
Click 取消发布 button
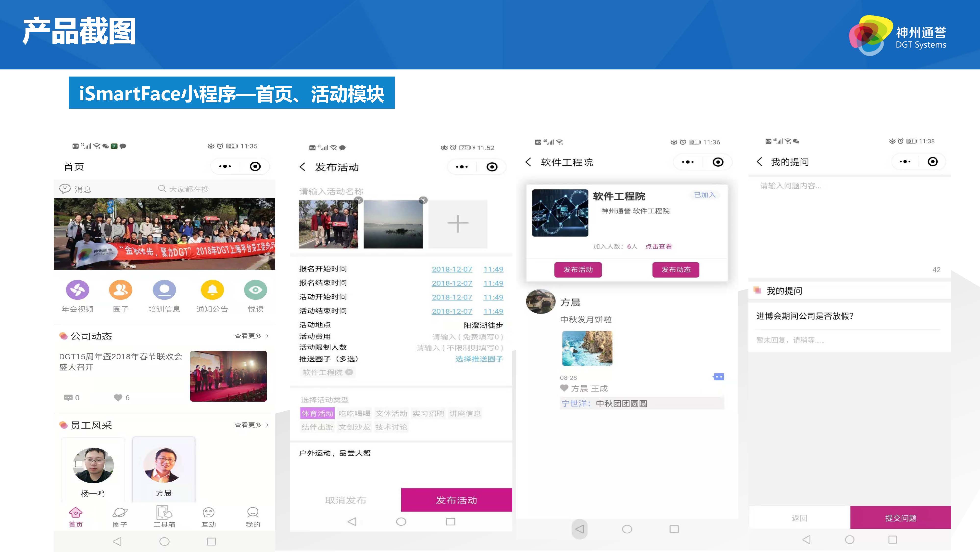coord(345,500)
